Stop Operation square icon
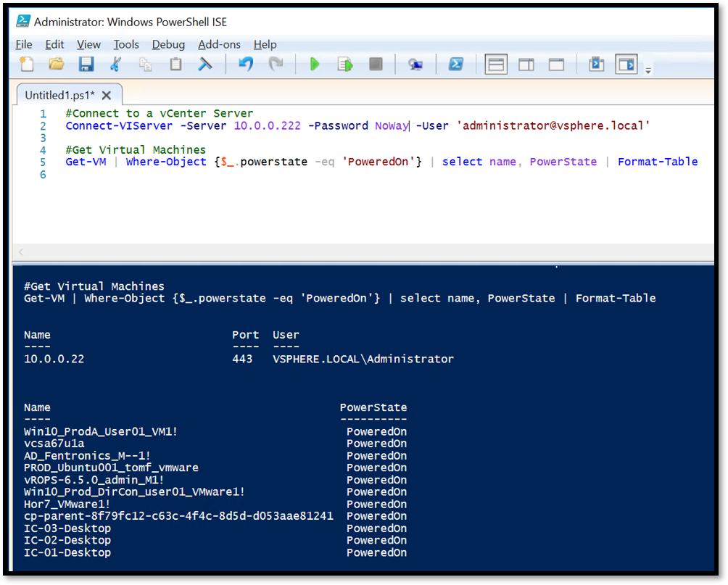 pyautogui.click(x=376, y=64)
